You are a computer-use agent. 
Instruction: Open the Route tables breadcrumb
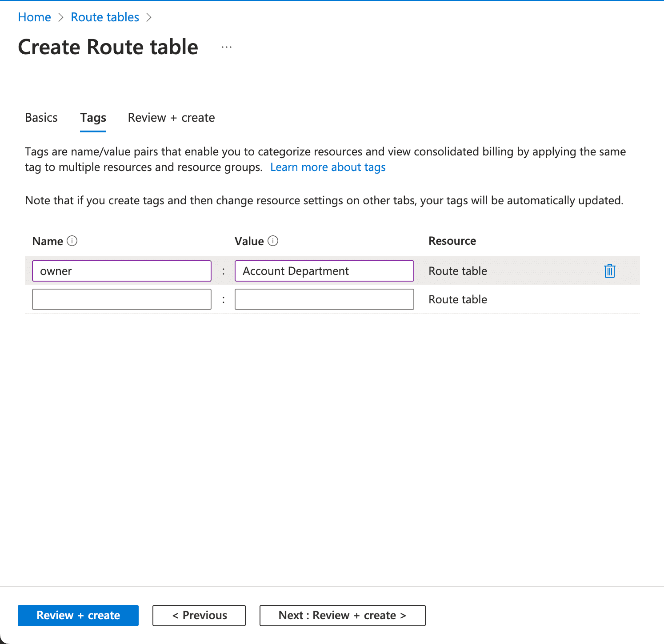pyautogui.click(x=104, y=17)
